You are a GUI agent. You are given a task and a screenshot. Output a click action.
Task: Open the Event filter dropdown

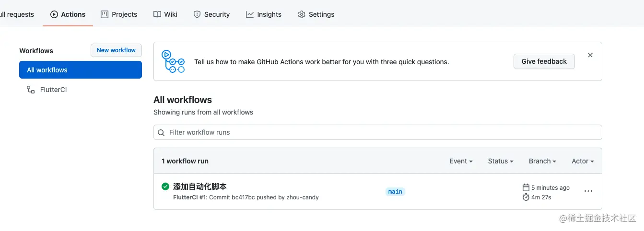(461, 161)
